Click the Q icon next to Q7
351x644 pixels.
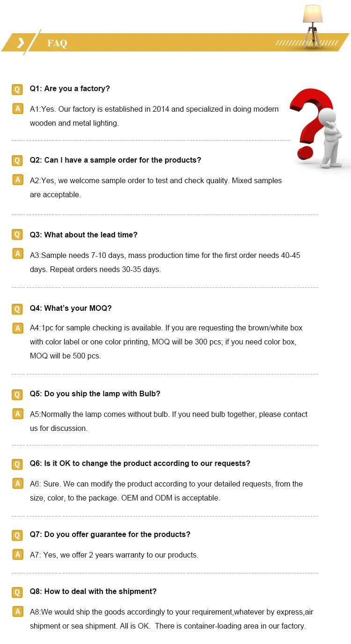coord(17,535)
